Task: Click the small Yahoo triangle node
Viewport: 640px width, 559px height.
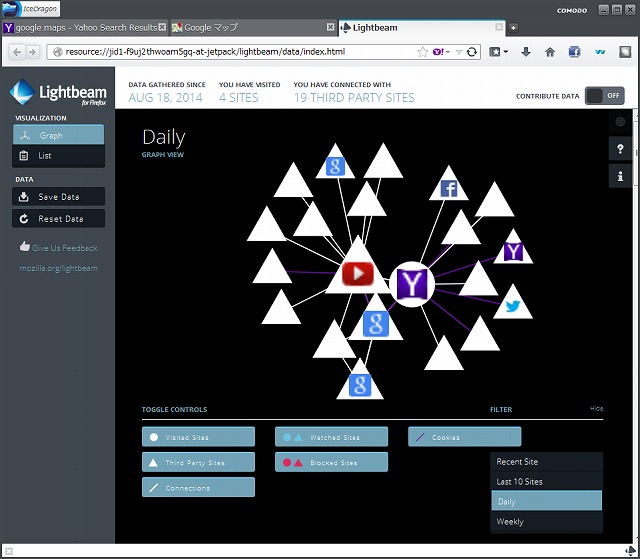Action: click(513, 251)
